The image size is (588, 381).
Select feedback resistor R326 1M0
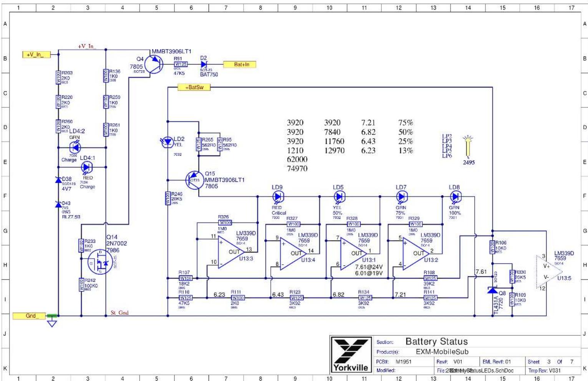(225, 223)
